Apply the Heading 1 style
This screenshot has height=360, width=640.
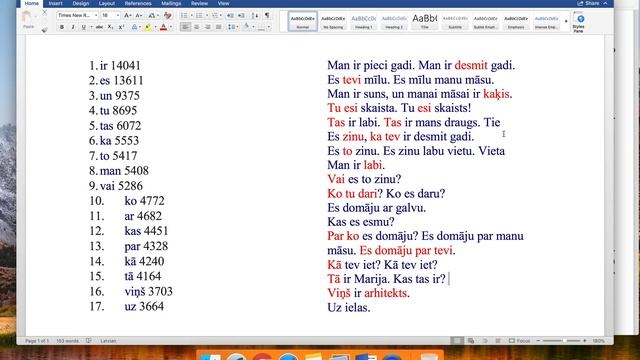coord(364,21)
